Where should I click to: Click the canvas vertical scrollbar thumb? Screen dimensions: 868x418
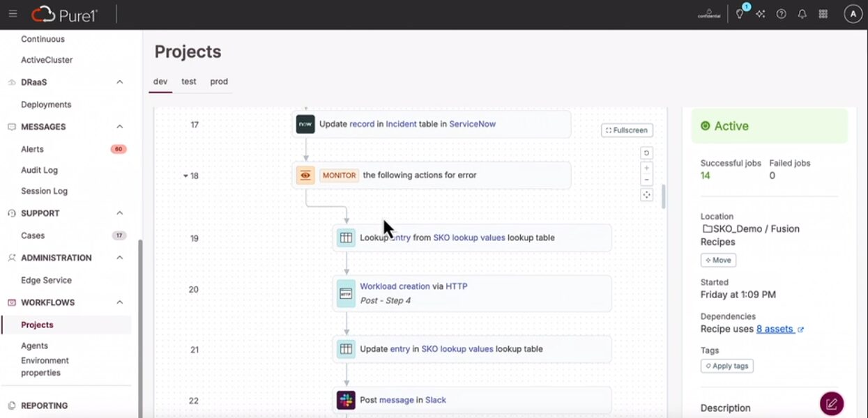(663, 196)
